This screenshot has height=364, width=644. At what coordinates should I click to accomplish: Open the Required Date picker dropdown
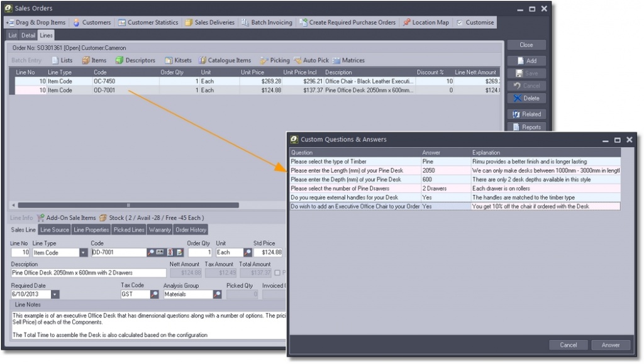click(55, 294)
